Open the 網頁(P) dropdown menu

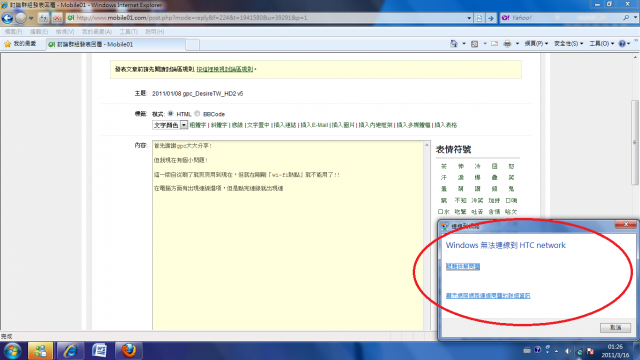[536, 44]
